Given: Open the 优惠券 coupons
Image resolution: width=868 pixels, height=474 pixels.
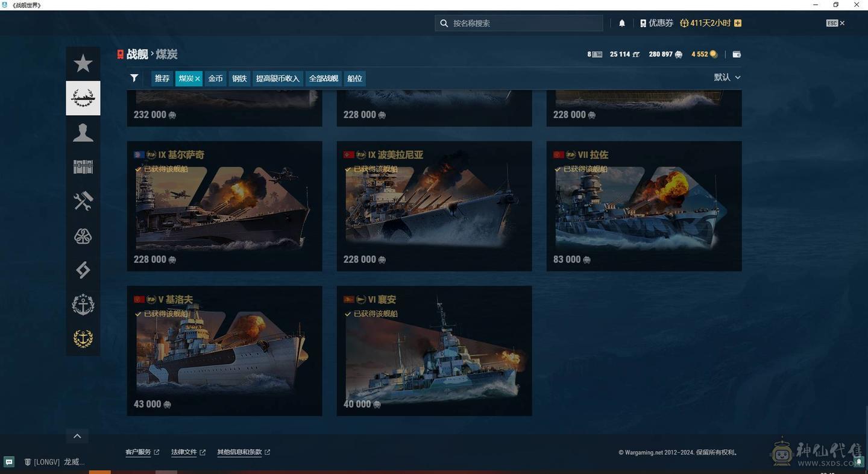Looking at the screenshot, I should pyautogui.click(x=656, y=23).
